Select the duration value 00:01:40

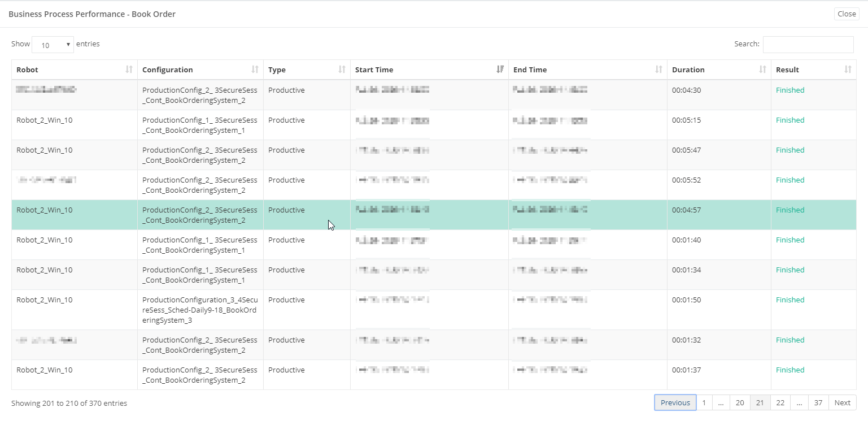pyautogui.click(x=686, y=240)
